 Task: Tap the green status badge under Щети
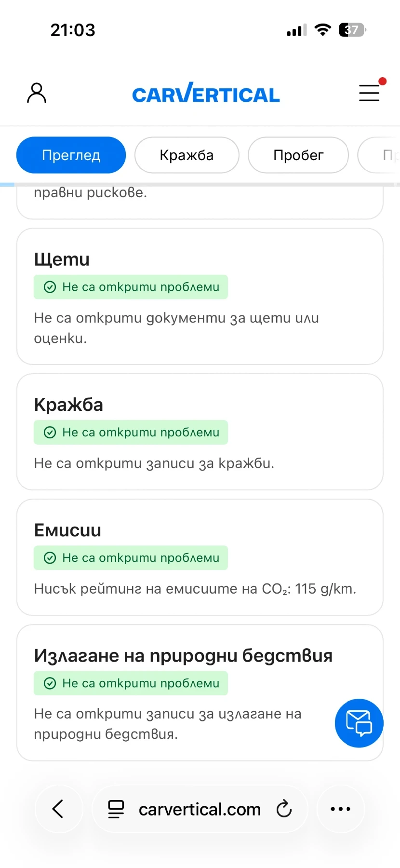click(x=131, y=287)
